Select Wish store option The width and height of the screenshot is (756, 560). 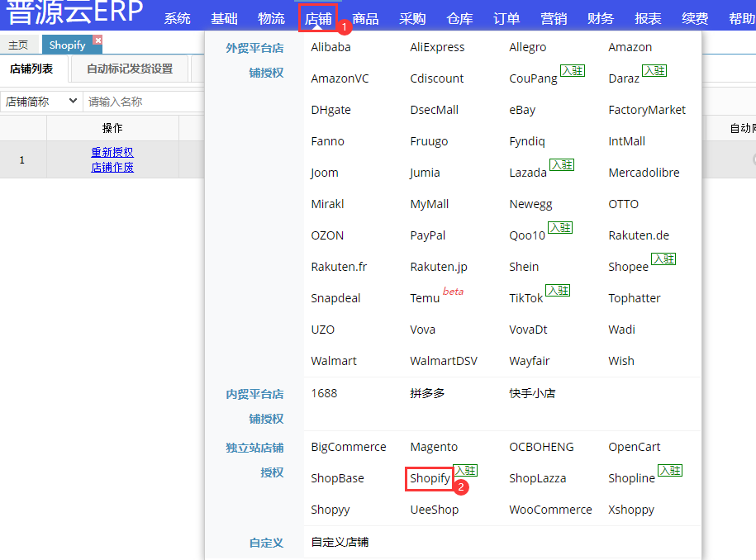(621, 361)
